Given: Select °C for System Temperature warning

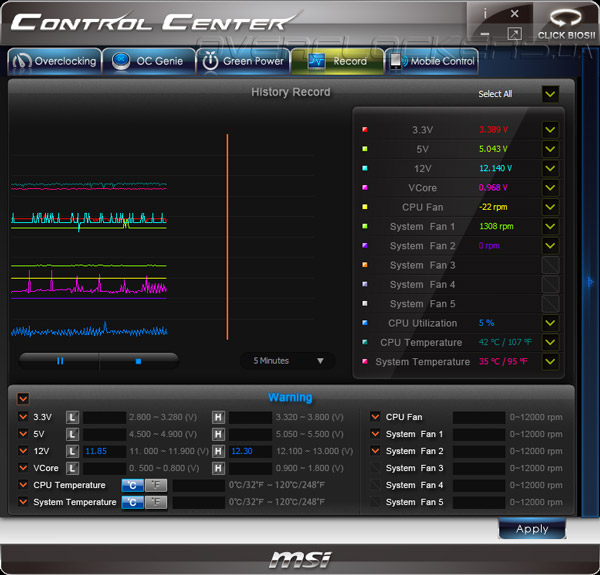Looking at the screenshot, I should 132,502.
